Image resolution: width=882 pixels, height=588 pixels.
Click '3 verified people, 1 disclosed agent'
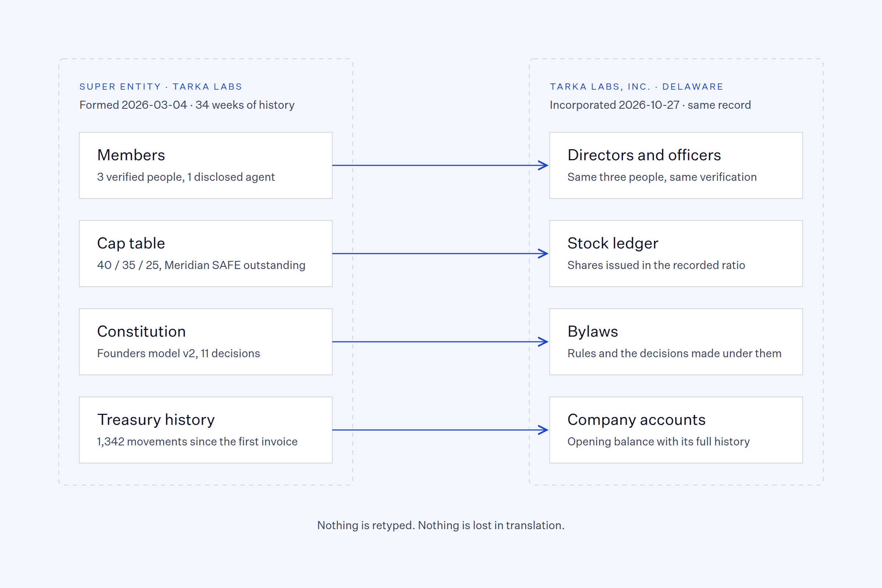point(186,177)
